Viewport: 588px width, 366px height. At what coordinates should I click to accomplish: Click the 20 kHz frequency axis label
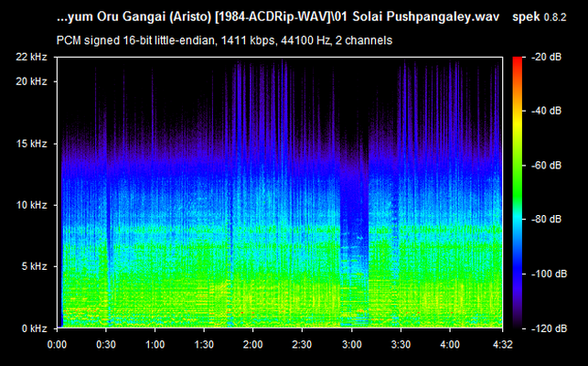(31, 81)
